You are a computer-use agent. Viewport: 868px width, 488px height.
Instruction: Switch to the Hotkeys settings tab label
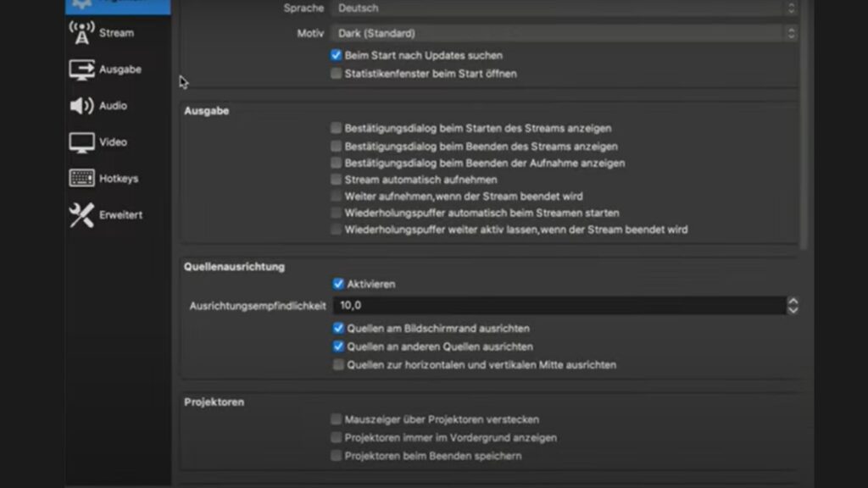[119, 179]
